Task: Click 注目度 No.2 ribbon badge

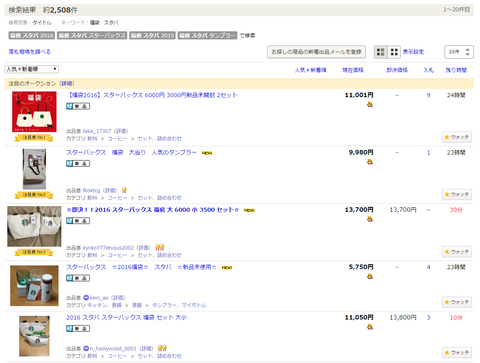Action: (34, 195)
